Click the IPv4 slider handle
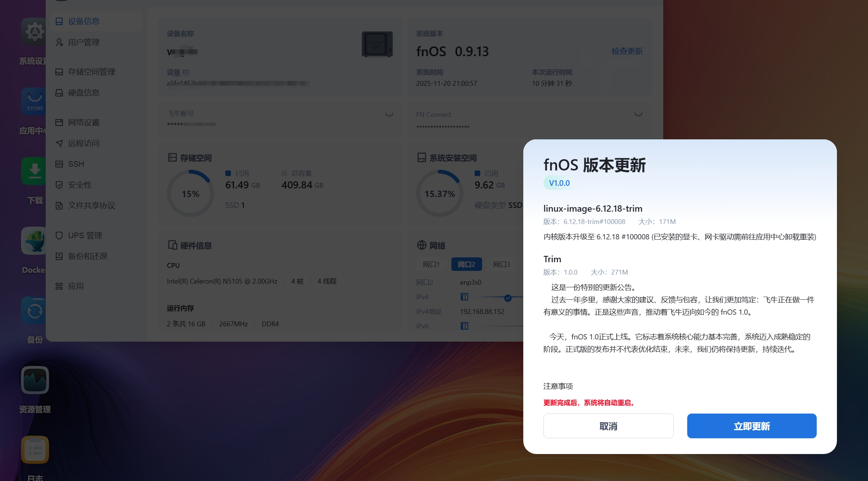 pyautogui.click(x=508, y=298)
